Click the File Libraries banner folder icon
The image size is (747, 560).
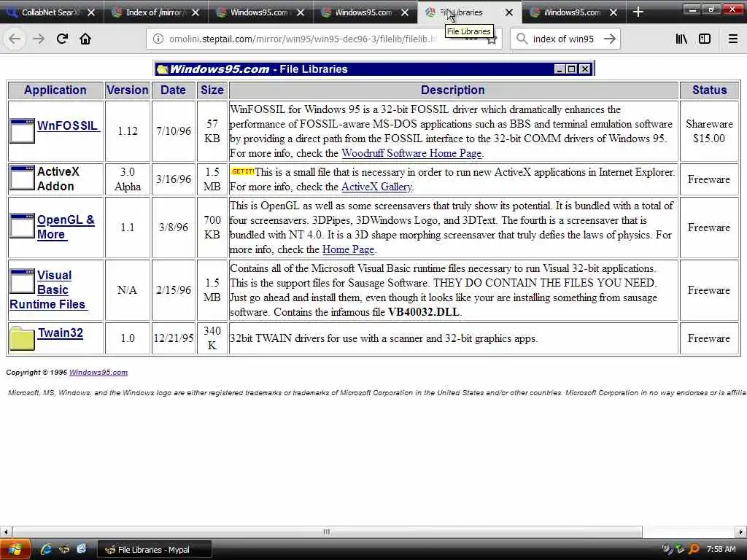click(163, 69)
